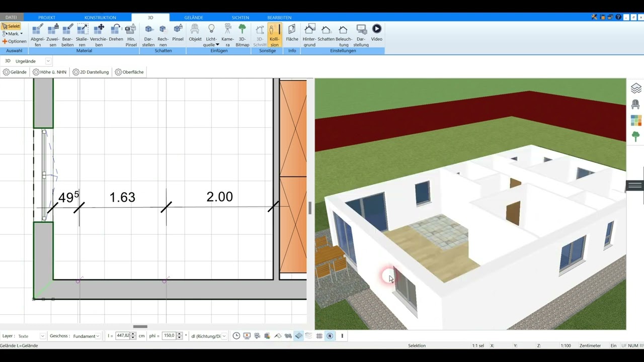Image resolution: width=644 pixels, height=362 pixels.
Task: Click the Gelände settings button
Action: [15, 72]
